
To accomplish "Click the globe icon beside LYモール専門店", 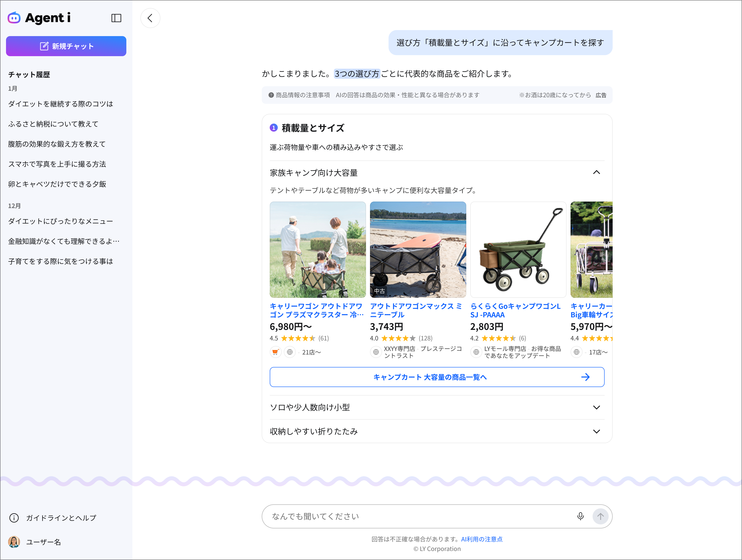I will click(x=476, y=352).
